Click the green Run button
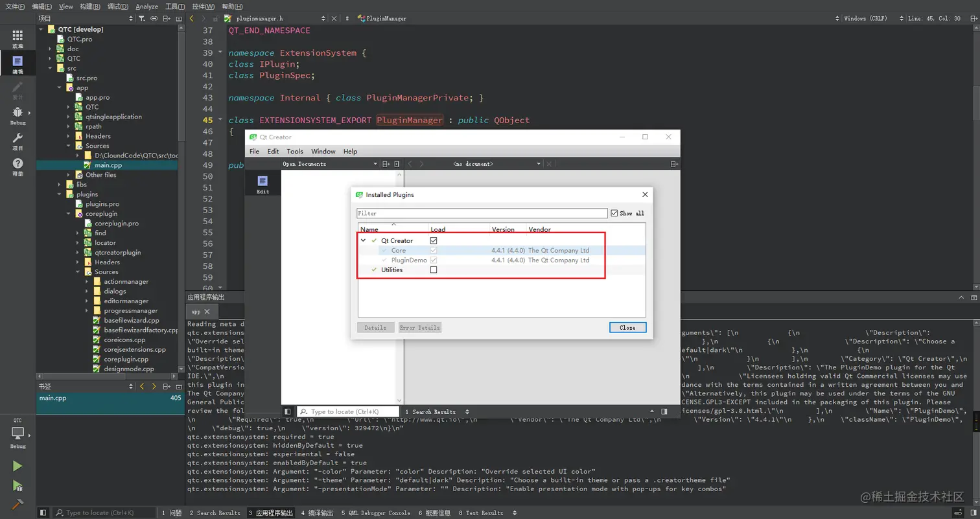Image resolution: width=980 pixels, height=519 pixels. [x=17, y=466]
